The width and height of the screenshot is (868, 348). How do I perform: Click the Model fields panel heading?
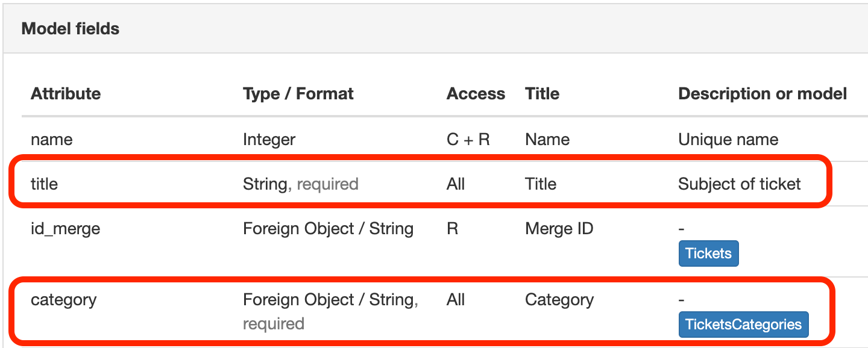point(71,29)
